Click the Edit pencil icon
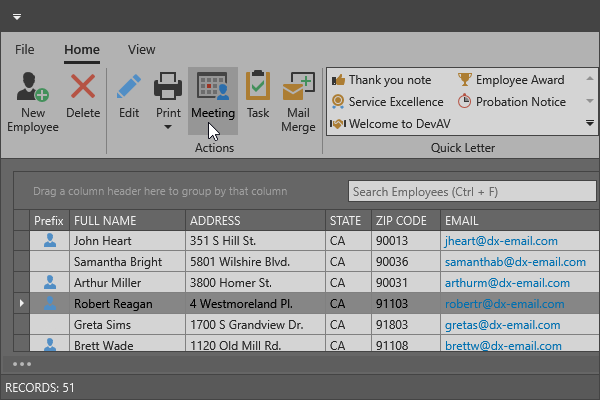This screenshot has width=600, height=400. [x=129, y=87]
